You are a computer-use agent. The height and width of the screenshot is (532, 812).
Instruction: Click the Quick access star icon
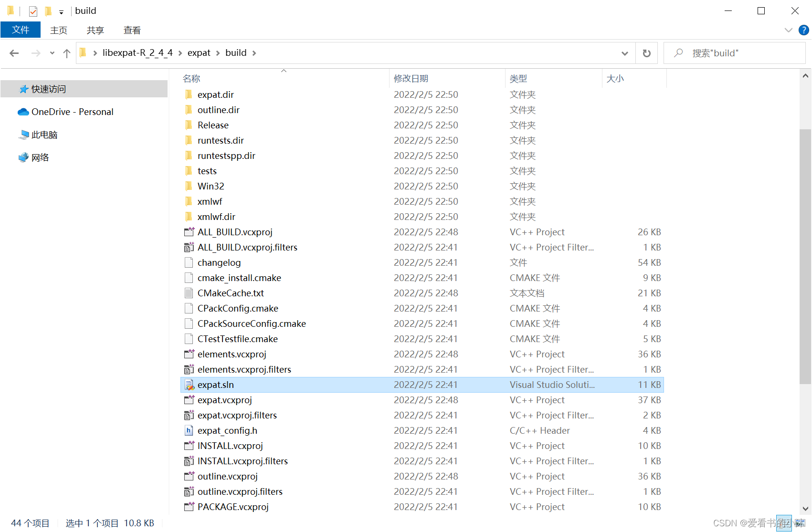point(23,89)
